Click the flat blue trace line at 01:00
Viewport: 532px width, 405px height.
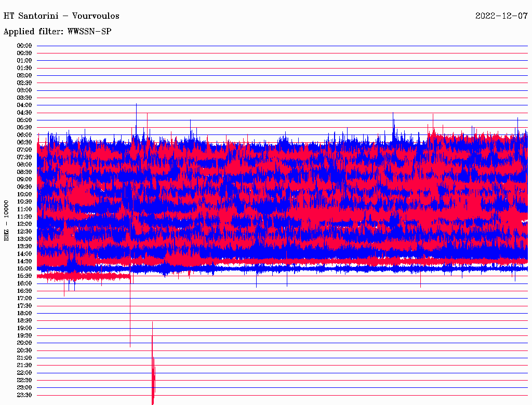281,61
